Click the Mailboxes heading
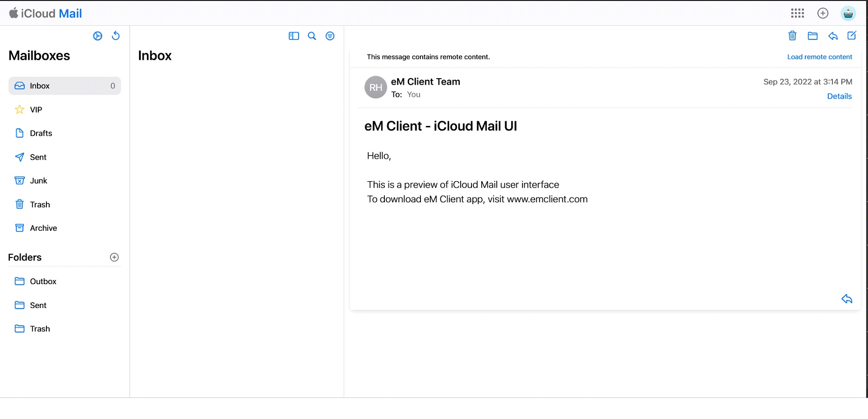The image size is (868, 419). tap(39, 55)
